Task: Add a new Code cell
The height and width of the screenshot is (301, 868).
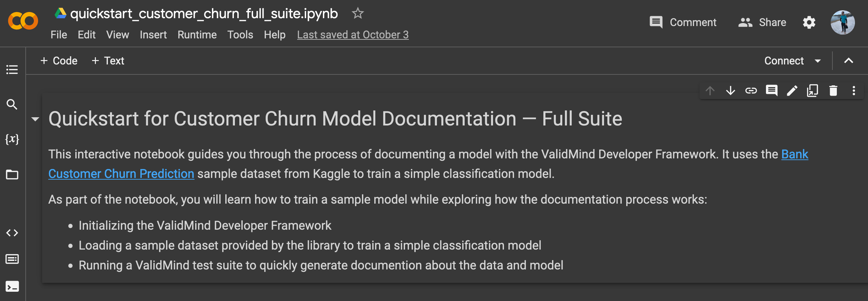Action: [59, 61]
